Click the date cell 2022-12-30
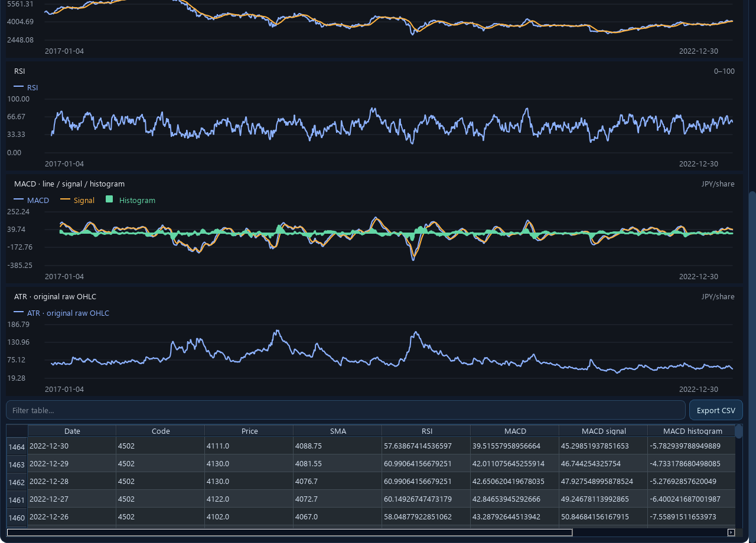Viewport: 756px width, 543px height. click(x=72, y=446)
